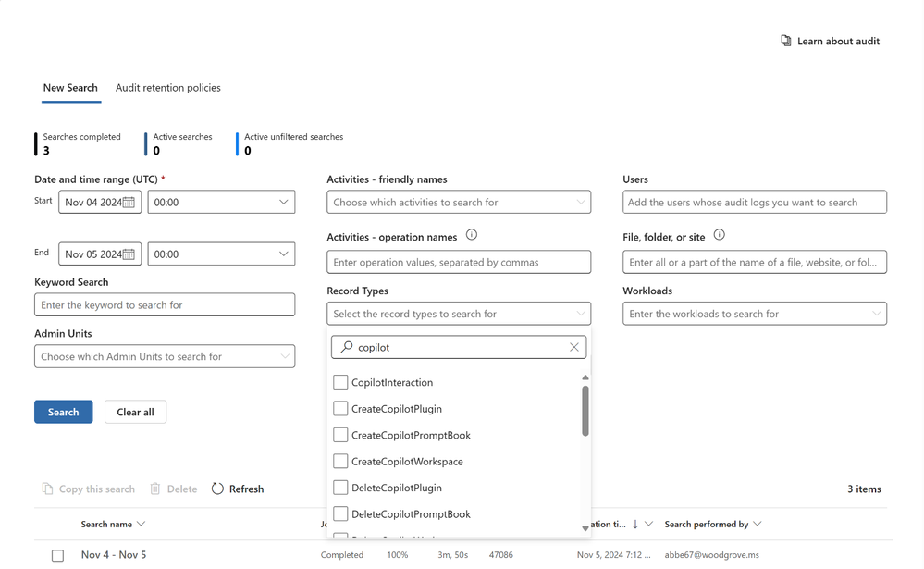Click the blue Search button

tap(64, 412)
